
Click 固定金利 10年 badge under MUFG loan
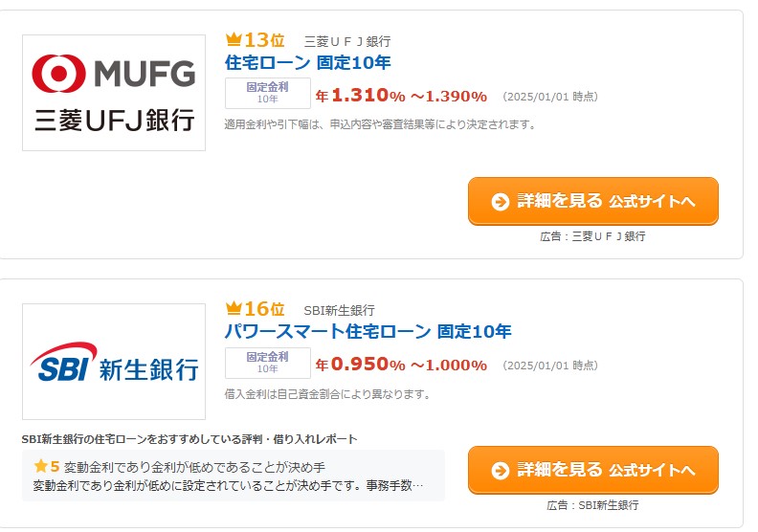pyautogui.click(x=267, y=93)
